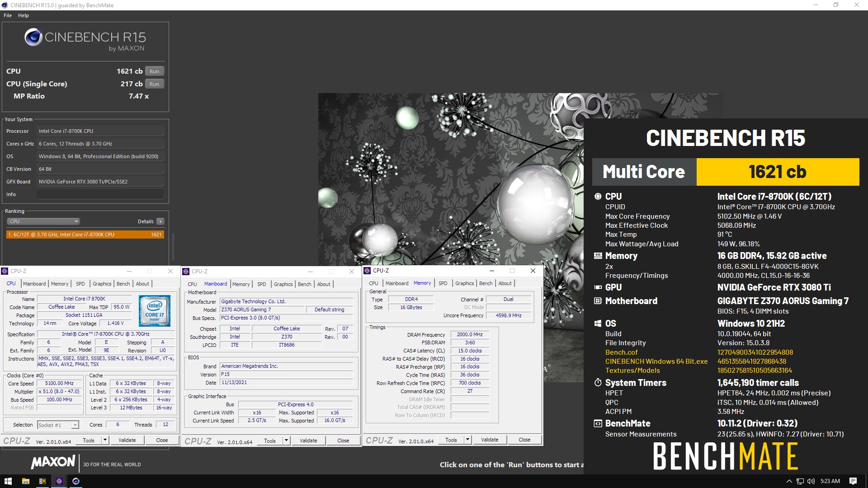This screenshot has height=488, width=868.
Task: Click the 1621 cb Multi Core score
Action: click(x=778, y=172)
